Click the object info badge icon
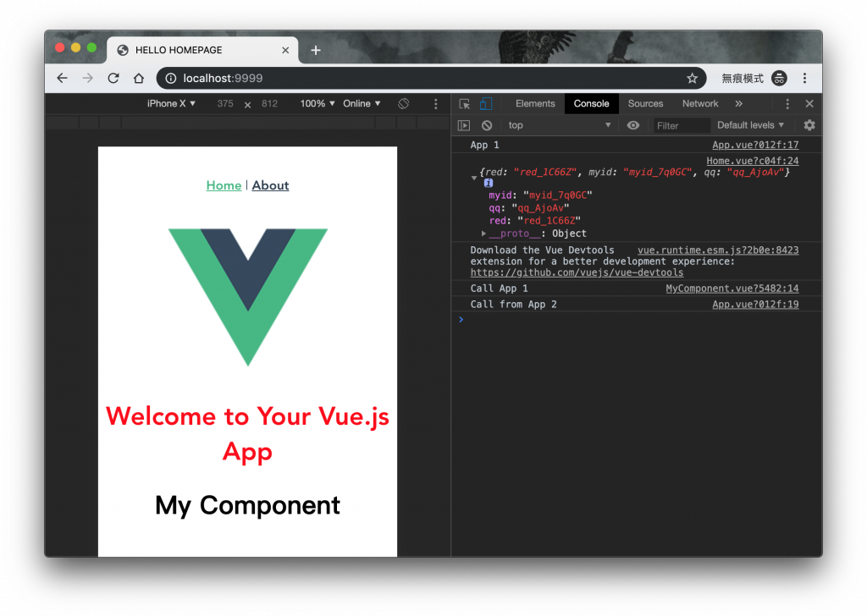Viewport: 867px width, 616px height. (489, 183)
